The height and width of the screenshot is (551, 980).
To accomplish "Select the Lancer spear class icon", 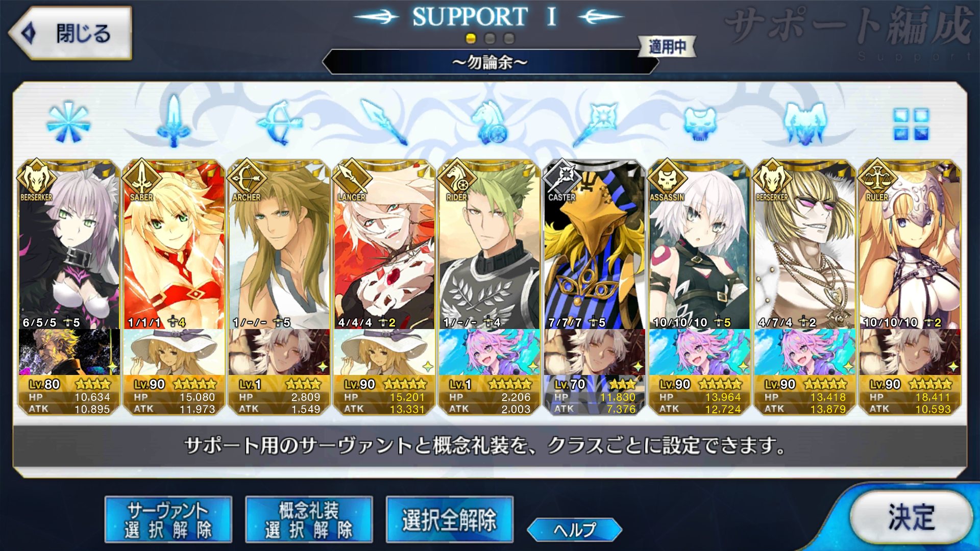I will pyautogui.click(x=384, y=122).
